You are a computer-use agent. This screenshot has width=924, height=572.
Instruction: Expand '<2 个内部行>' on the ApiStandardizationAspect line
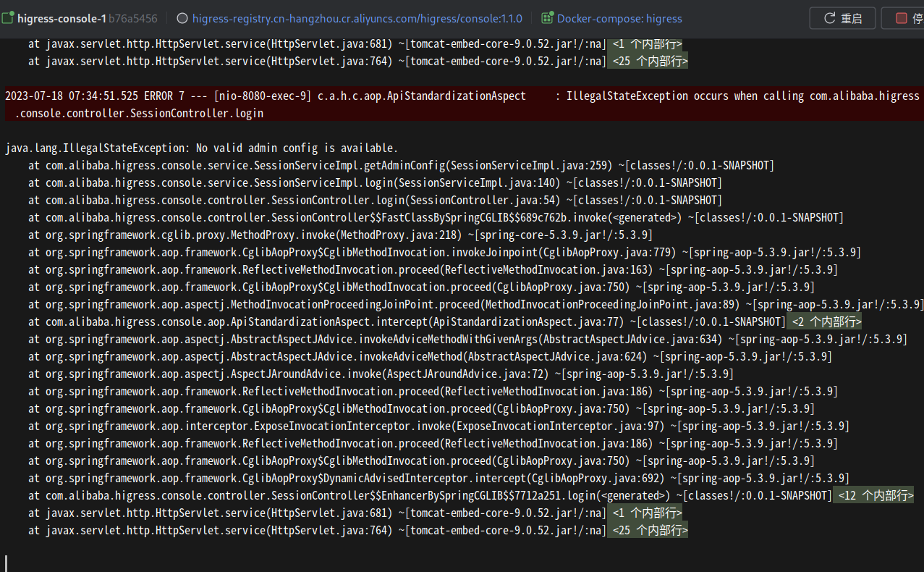tap(824, 321)
